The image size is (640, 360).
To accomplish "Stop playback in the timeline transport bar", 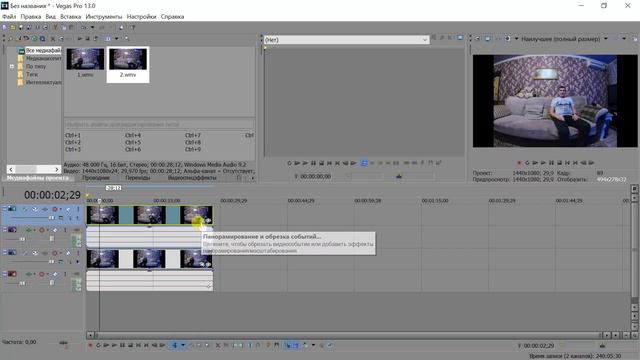I will [130, 345].
